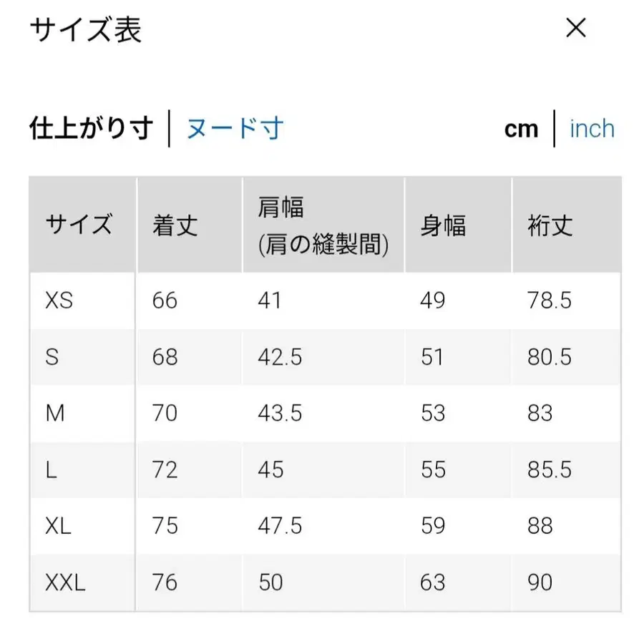Click the 66 value for XS 着丈
The image size is (644, 644).
click(x=165, y=301)
